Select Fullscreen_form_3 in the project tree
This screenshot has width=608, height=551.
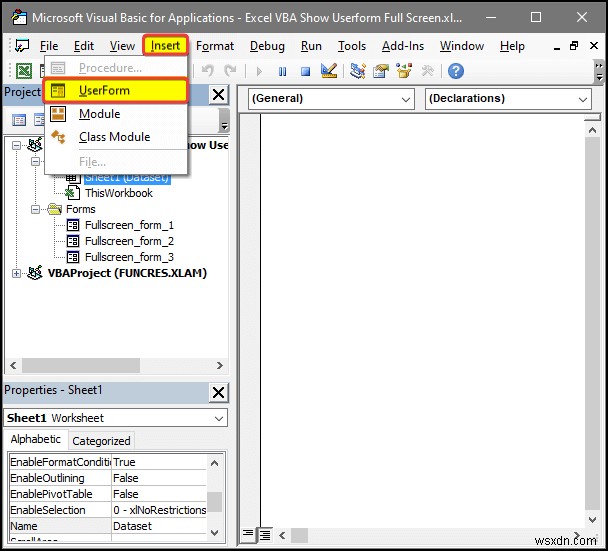click(129, 257)
